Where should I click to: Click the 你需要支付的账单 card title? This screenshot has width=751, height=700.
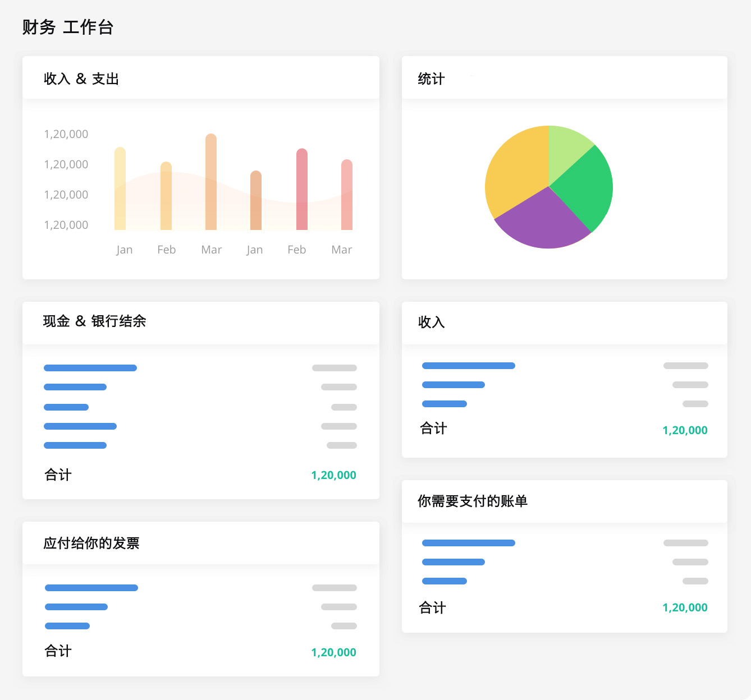[x=473, y=501]
